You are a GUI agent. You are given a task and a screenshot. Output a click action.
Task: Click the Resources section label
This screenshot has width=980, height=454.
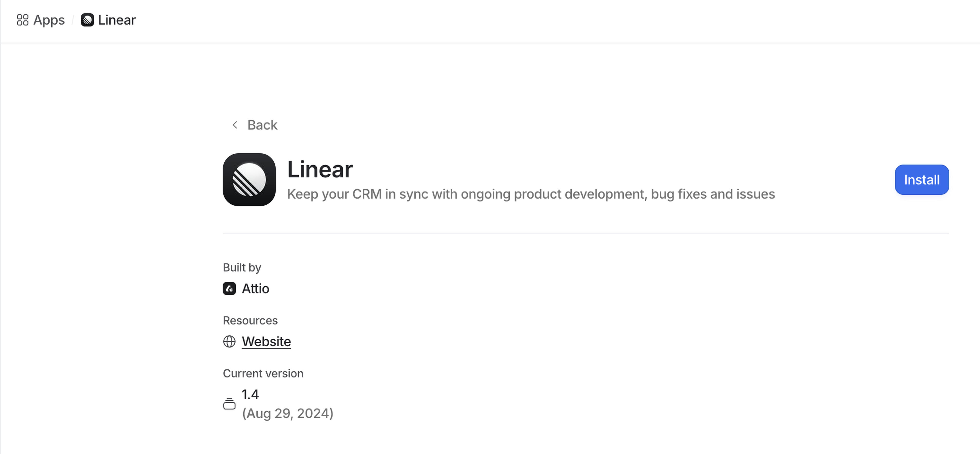click(250, 321)
